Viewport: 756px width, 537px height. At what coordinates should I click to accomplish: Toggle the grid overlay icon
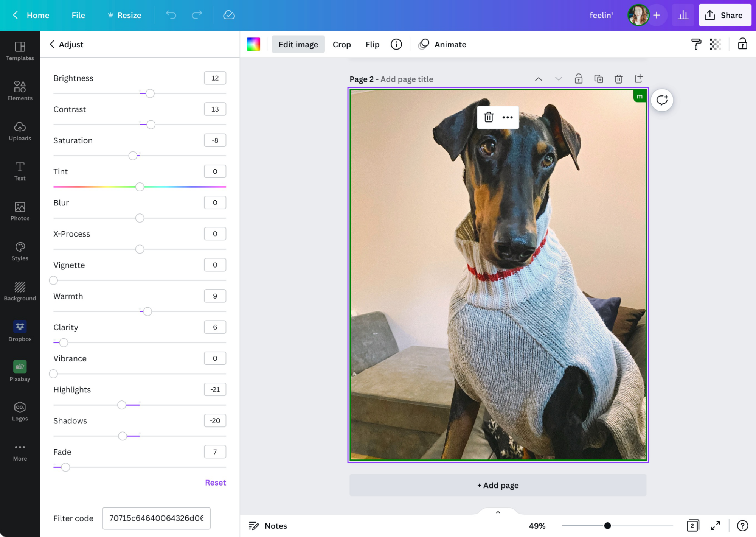coord(715,44)
